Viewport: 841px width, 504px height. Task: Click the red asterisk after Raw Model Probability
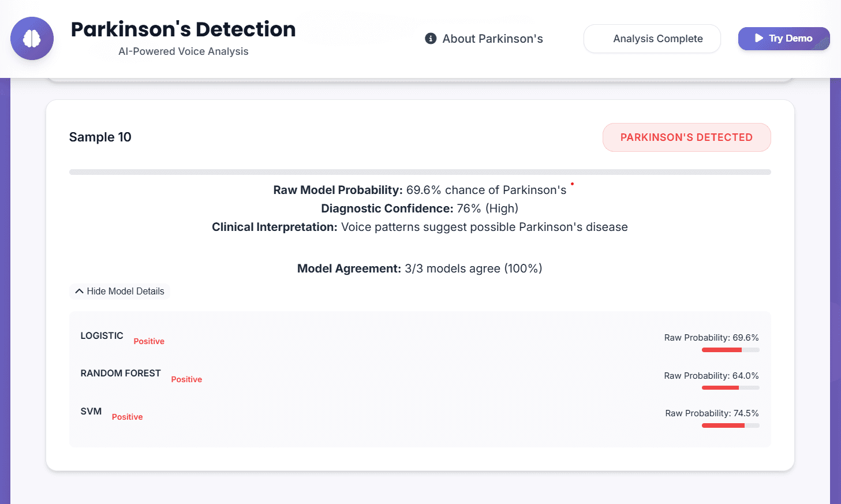[x=572, y=184]
